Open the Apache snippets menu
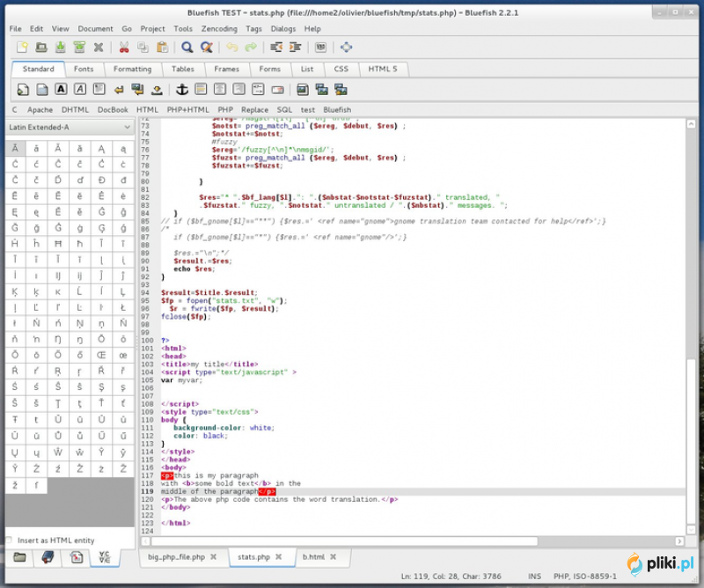This screenshot has height=588, width=704. [40, 110]
